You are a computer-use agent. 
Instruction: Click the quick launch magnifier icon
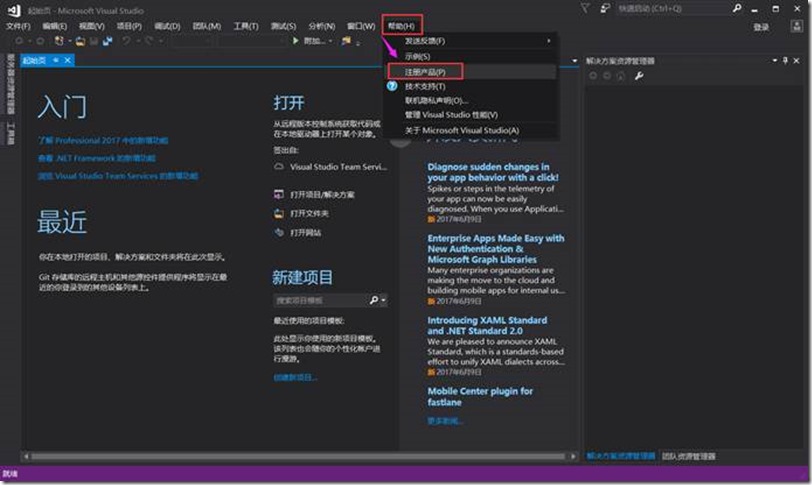coord(737,8)
